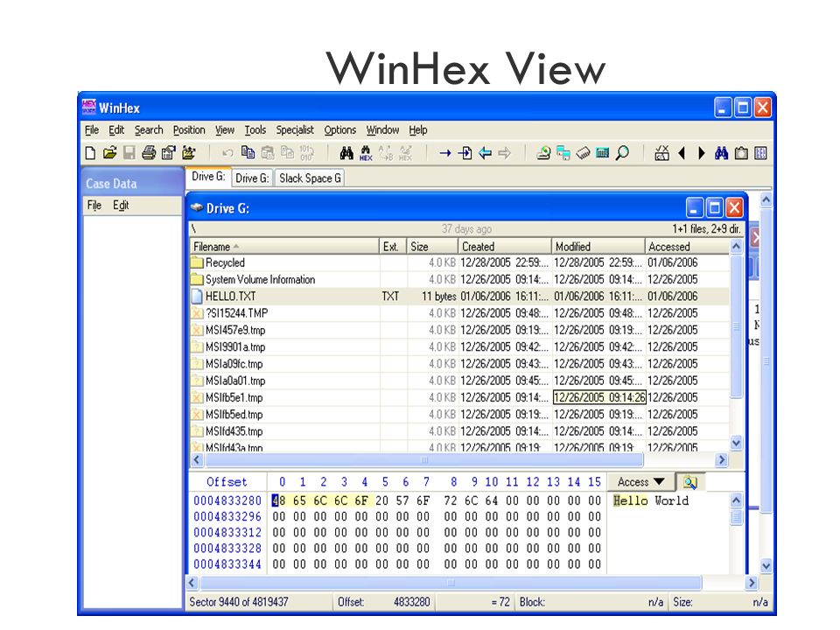Click the blue binoculars icon near toolbar end
The height and width of the screenshot is (630, 840).
[721, 153]
